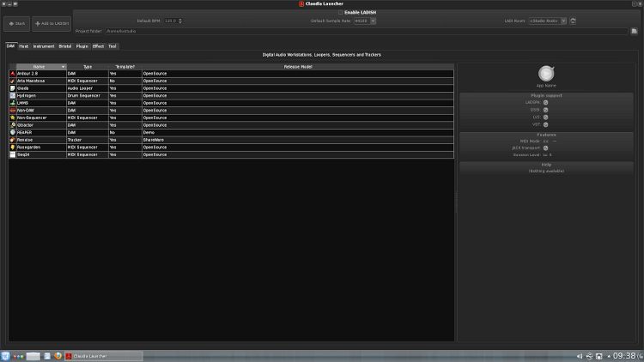Select the Renoise name cell
Viewport: 644px width, 362px height.
(x=41, y=140)
